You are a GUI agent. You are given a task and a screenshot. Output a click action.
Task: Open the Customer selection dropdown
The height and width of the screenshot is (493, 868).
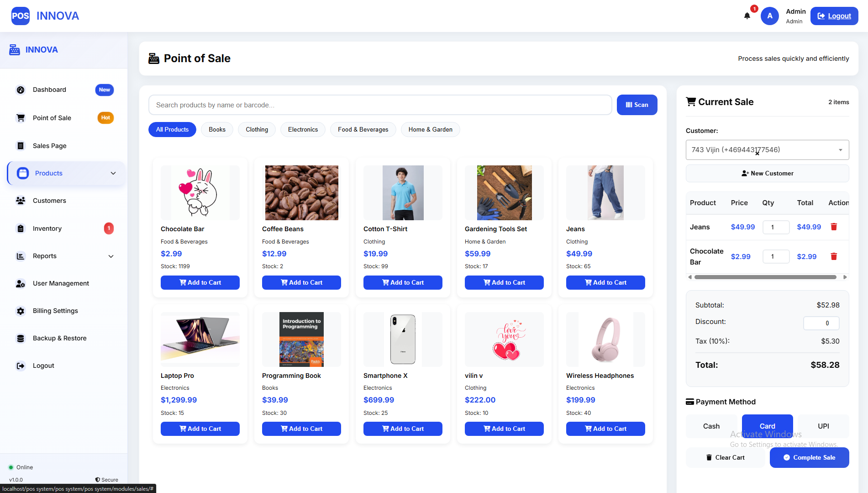(x=767, y=150)
